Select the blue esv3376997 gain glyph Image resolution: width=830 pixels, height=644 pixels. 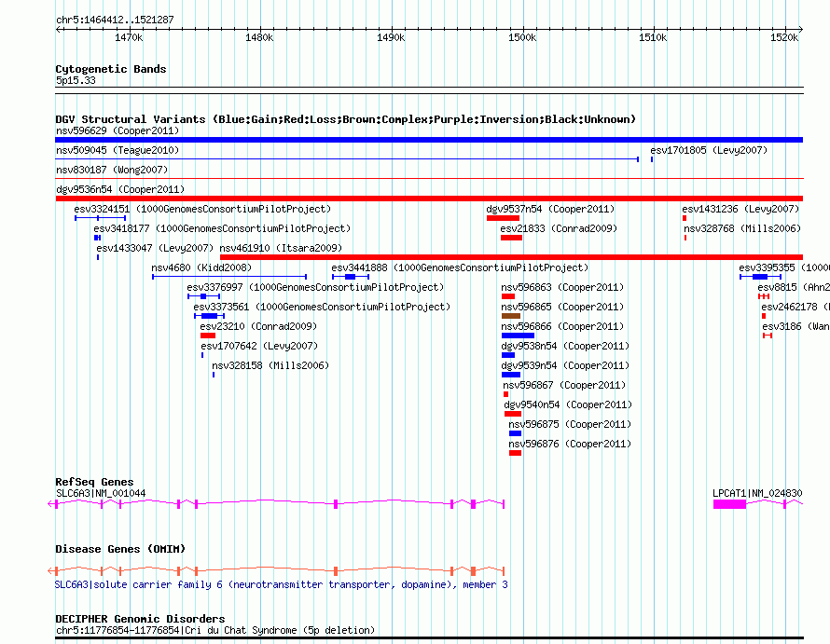(204, 296)
